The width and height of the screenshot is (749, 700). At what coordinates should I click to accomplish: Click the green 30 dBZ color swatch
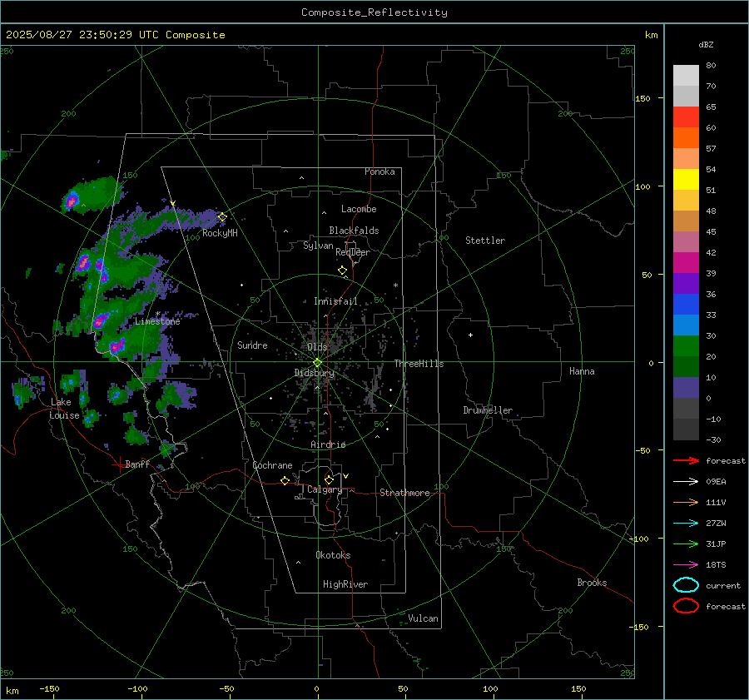[x=686, y=345]
